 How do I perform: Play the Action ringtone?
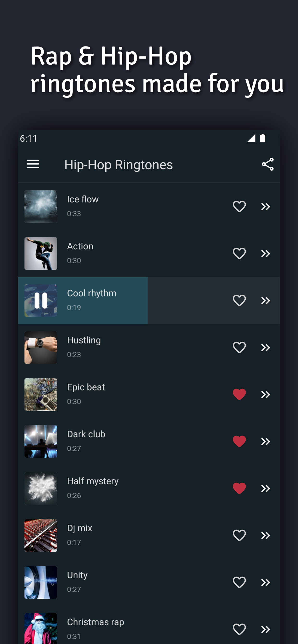coord(41,253)
